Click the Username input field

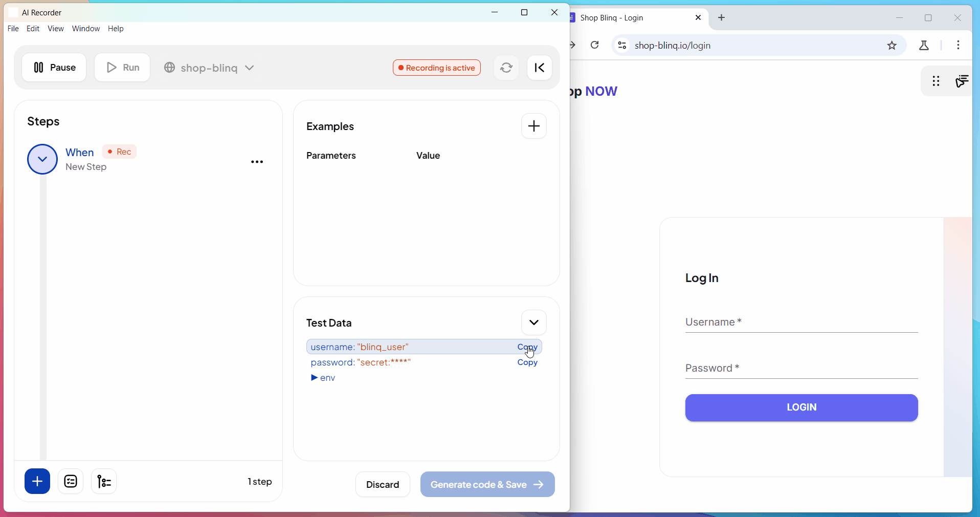coord(801,322)
